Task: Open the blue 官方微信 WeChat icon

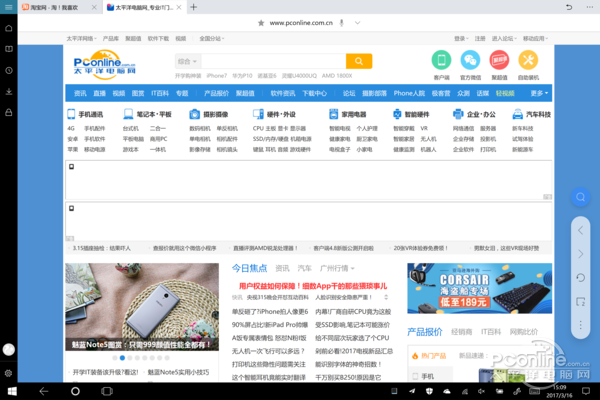Action: coord(470,60)
